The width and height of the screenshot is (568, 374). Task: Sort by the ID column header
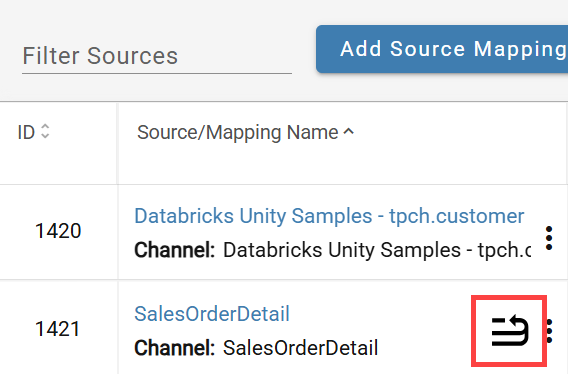tap(26, 132)
